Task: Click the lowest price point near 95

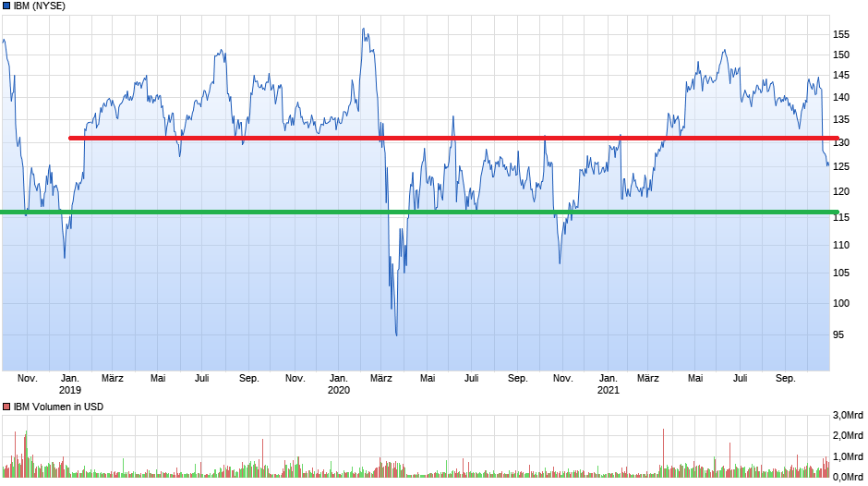Action: pyautogui.click(x=396, y=334)
